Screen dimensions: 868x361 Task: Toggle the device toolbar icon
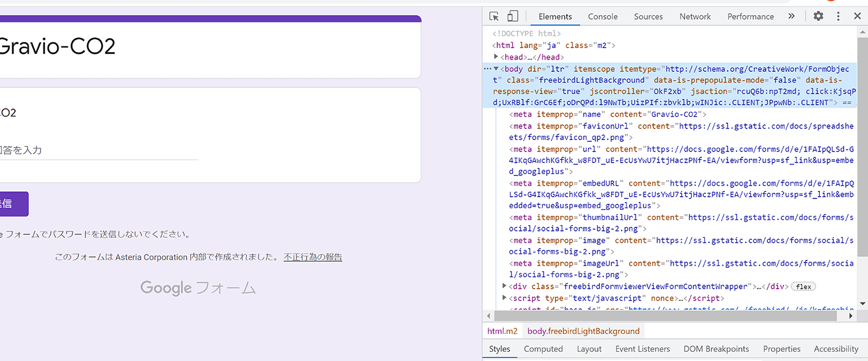coord(513,16)
